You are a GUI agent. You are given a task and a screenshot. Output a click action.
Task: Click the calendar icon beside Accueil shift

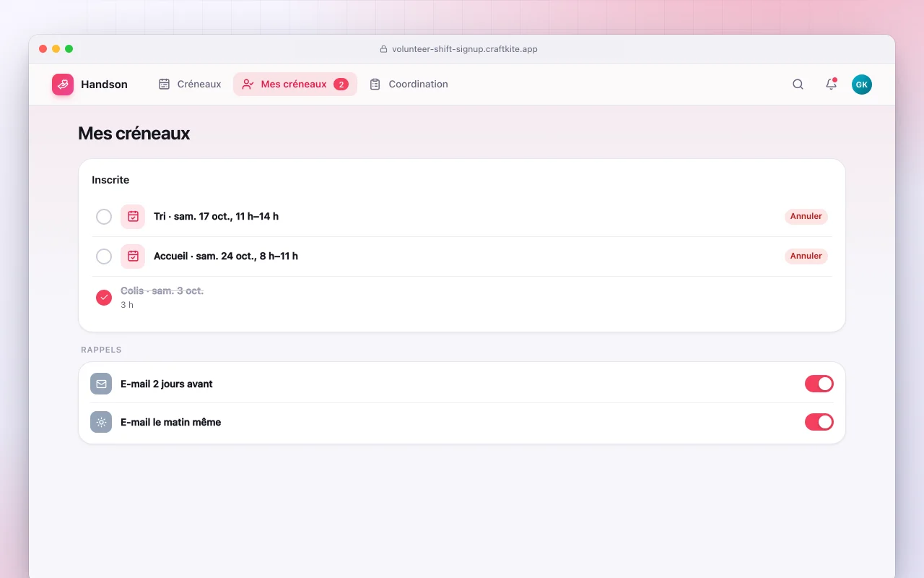[133, 256]
